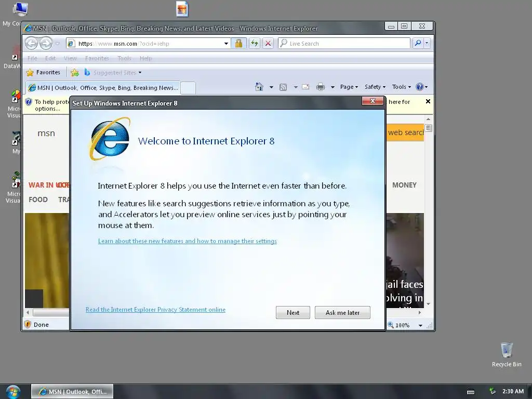The width and height of the screenshot is (532, 399).
Task: Open the Favorites menu in menu bar
Action: pos(97,58)
